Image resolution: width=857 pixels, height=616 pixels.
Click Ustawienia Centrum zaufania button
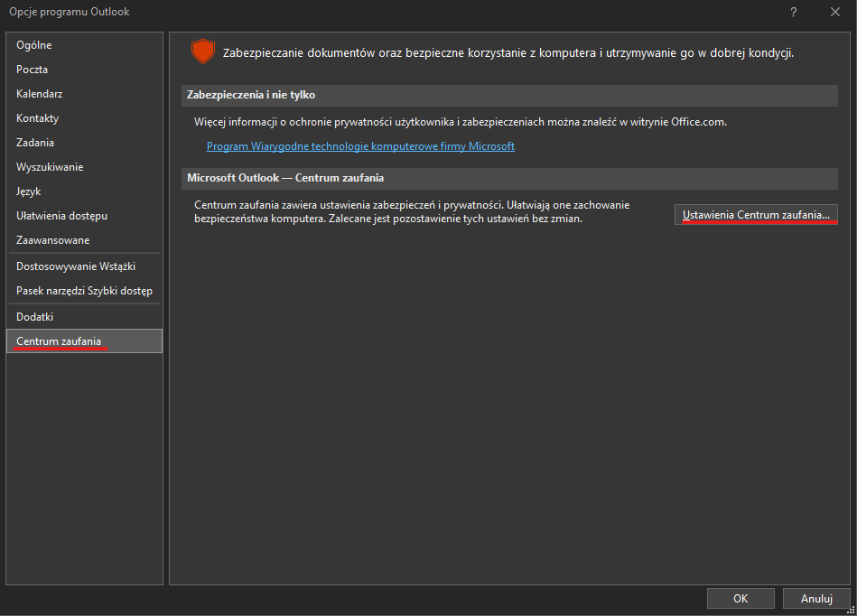pos(756,215)
